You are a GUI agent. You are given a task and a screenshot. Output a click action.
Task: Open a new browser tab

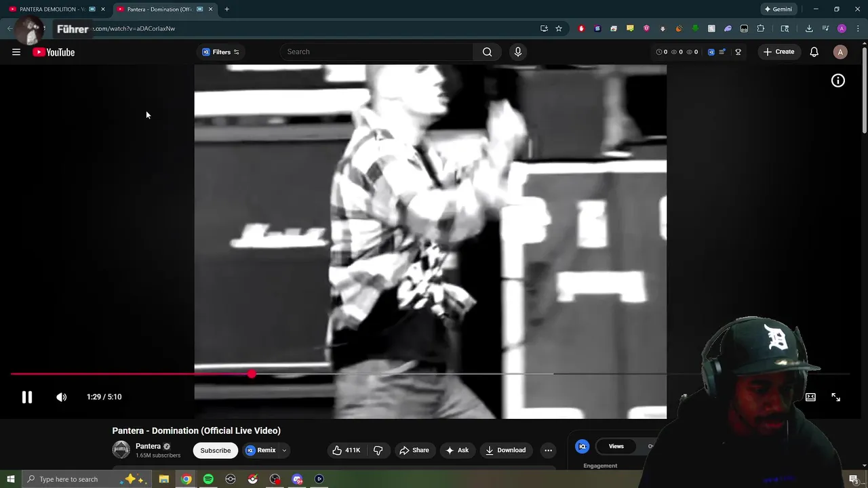coord(226,9)
